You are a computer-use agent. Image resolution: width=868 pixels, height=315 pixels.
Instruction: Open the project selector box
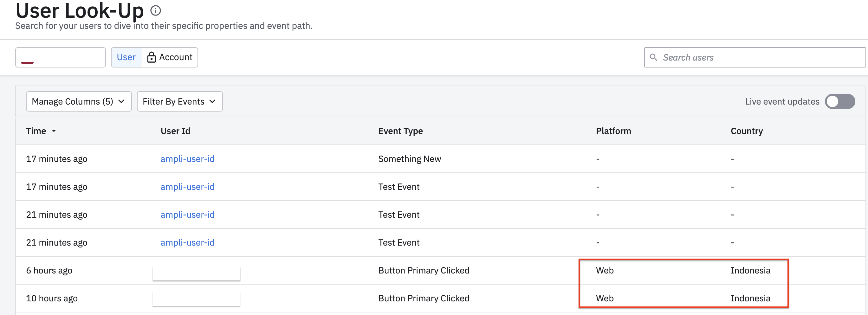[x=60, y=57]
